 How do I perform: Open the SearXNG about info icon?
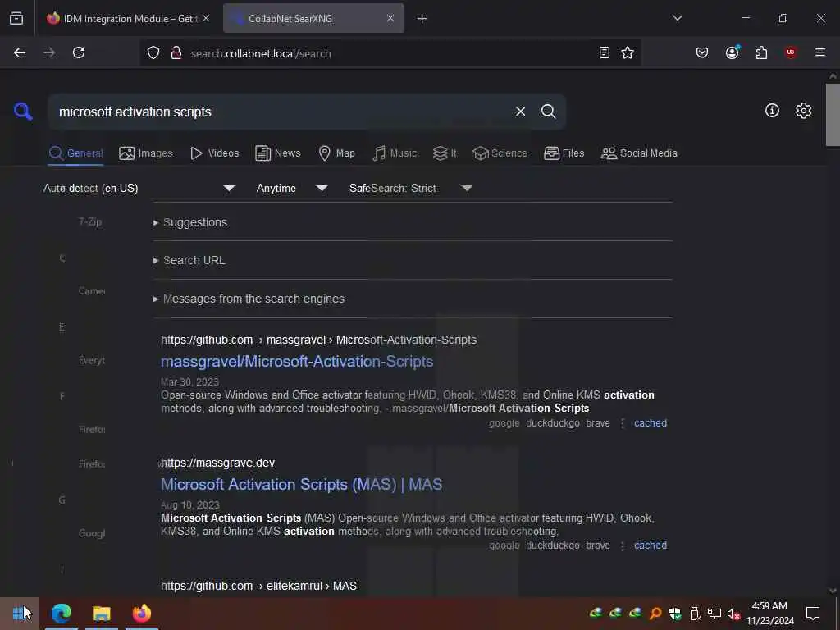(772, 111)
